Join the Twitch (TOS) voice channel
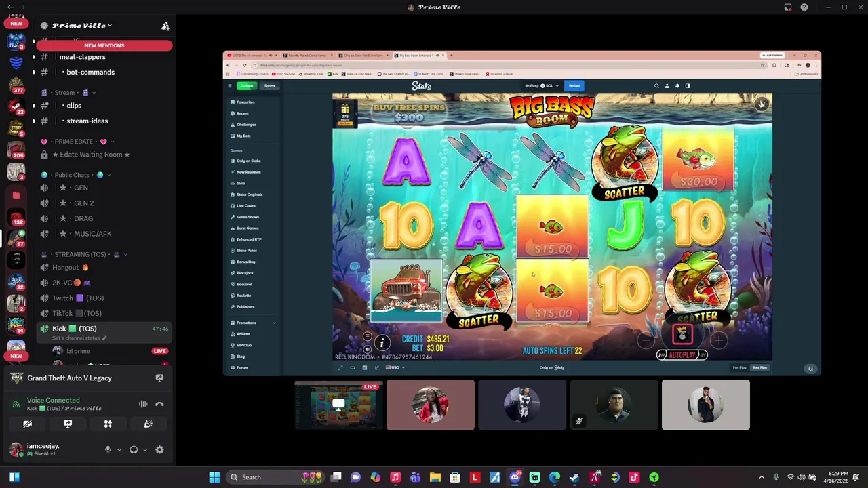 78,298
